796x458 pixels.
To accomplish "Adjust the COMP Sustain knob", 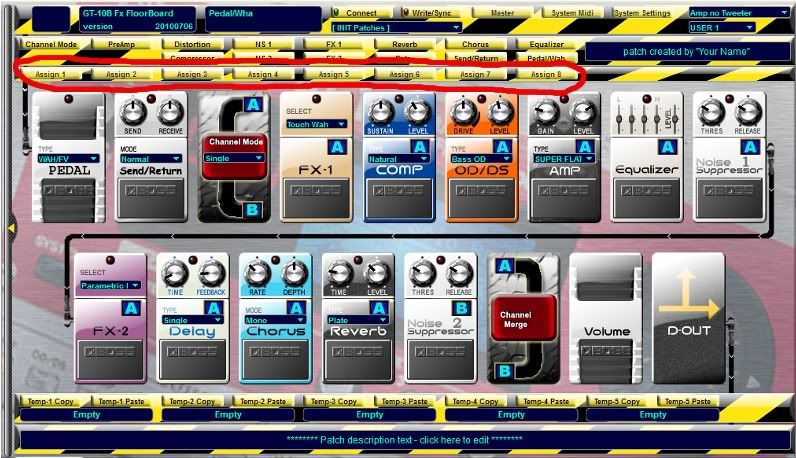I will click(379, 112).
